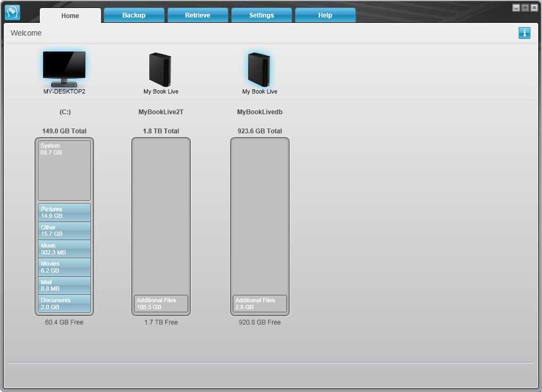Click Additional Files 108.5 GB segment
542x392 pixels.
coord(161,303)
